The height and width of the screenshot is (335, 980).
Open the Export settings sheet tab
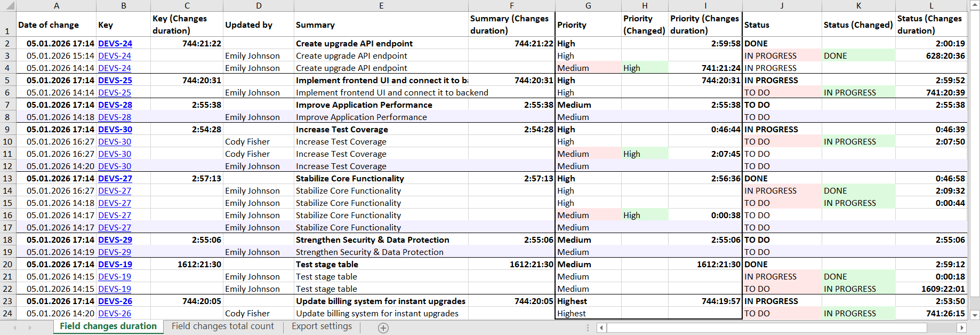click(x=322, y=326)
